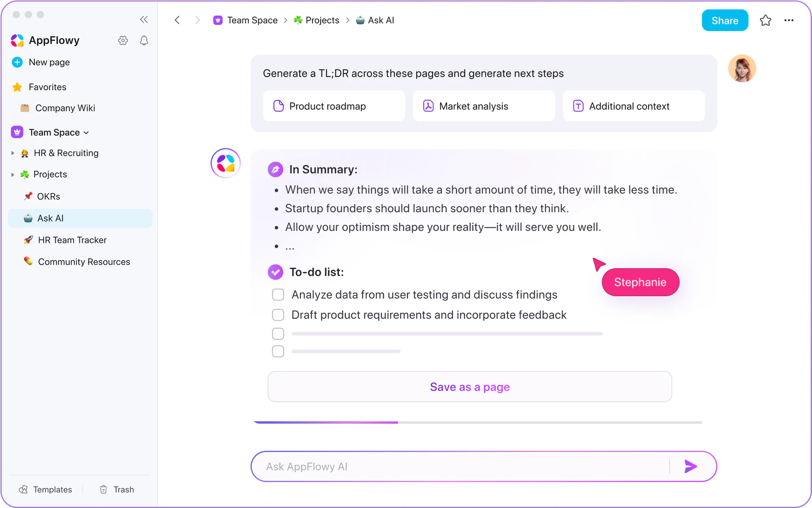Collapse the sidebar with double-chevron icon
Viewport: 812px width, 508px height.
144,19
